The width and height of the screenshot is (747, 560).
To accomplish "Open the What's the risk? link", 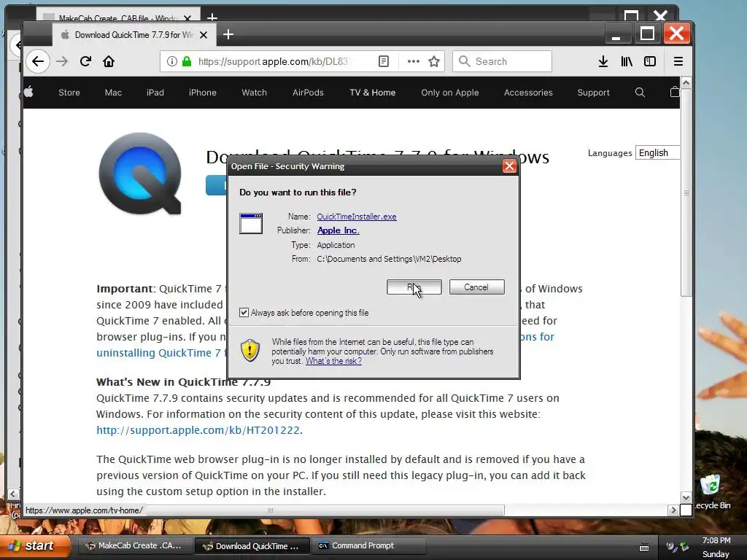I will pos(333,361).
